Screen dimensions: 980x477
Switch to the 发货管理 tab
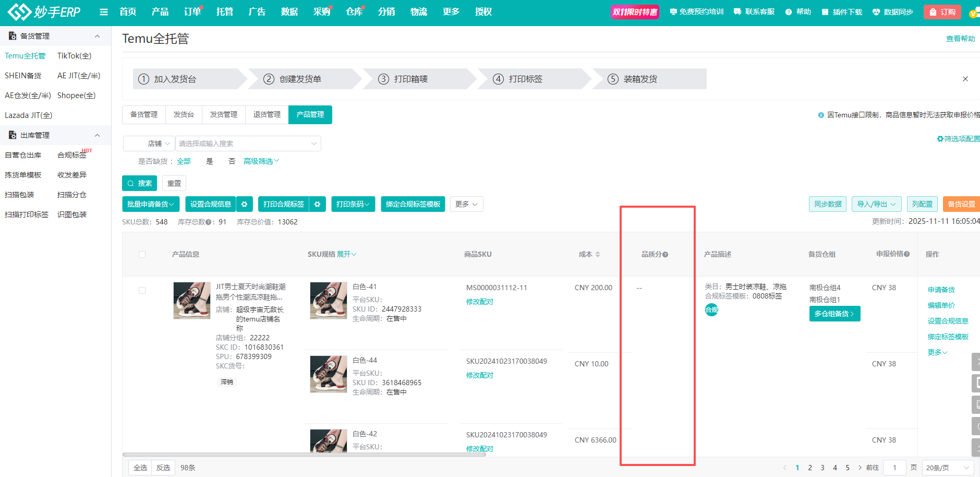click(224, 114)
